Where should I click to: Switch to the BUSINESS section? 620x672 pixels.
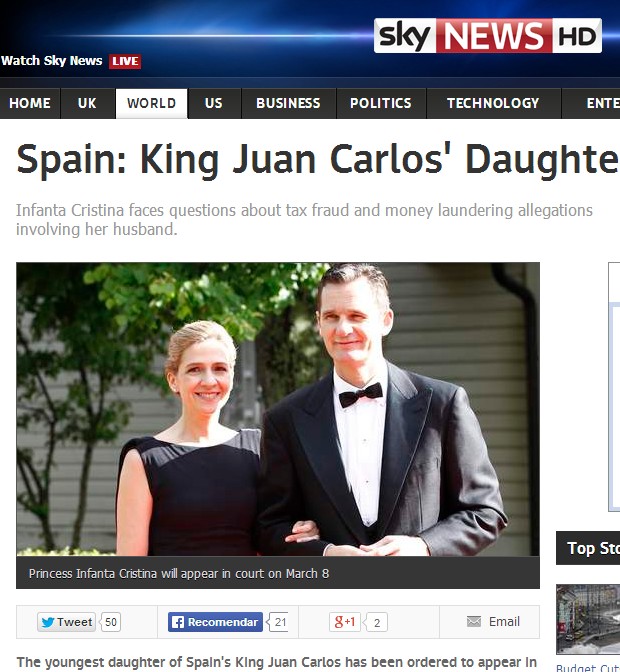[288, 103]
